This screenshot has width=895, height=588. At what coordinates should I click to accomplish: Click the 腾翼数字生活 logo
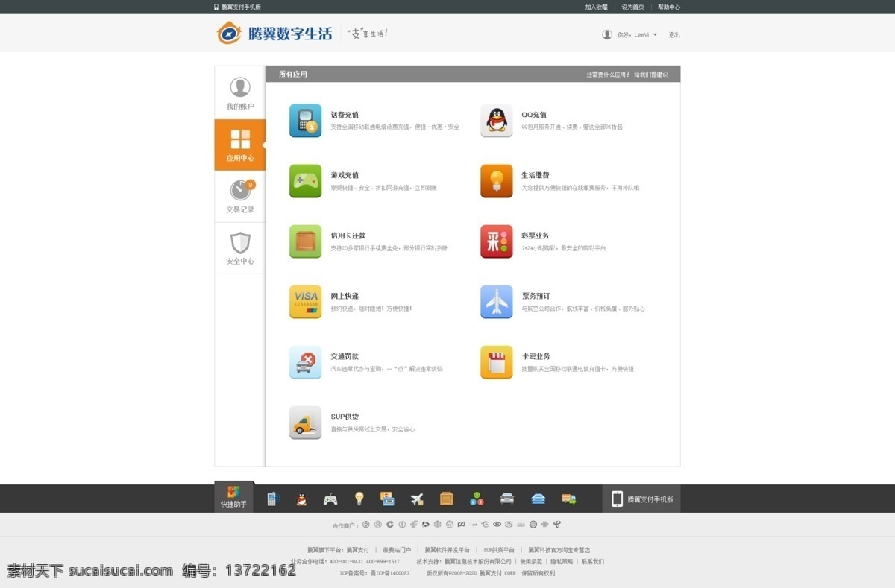coord(274,33)
